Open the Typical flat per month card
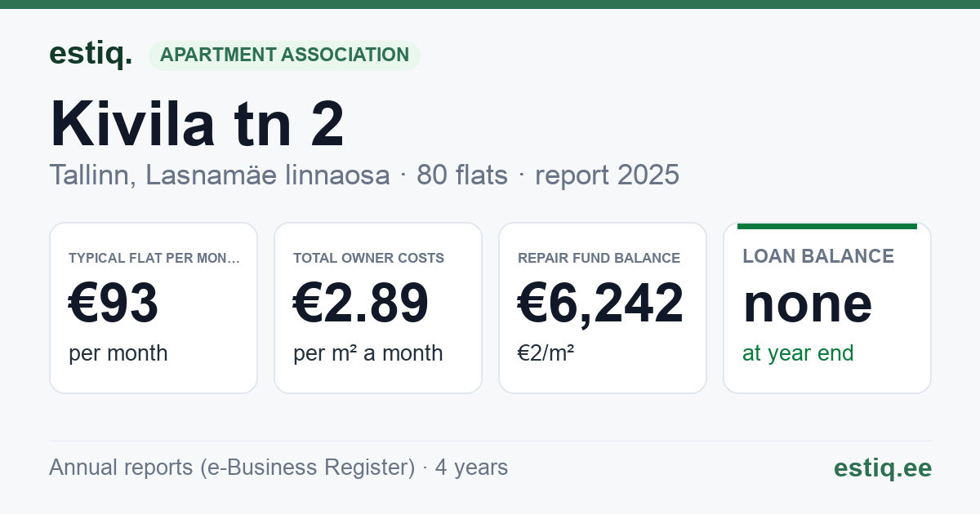 click(x=154, y=308)
